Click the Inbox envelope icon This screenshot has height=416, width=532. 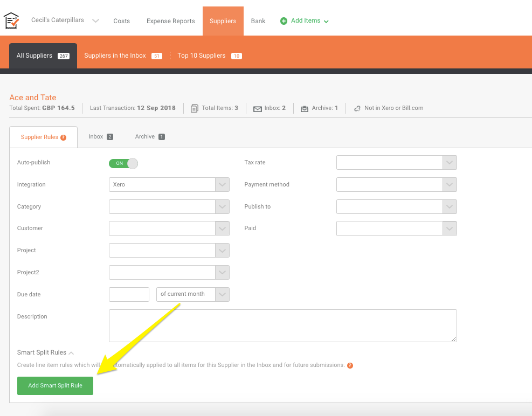point(257,108)
